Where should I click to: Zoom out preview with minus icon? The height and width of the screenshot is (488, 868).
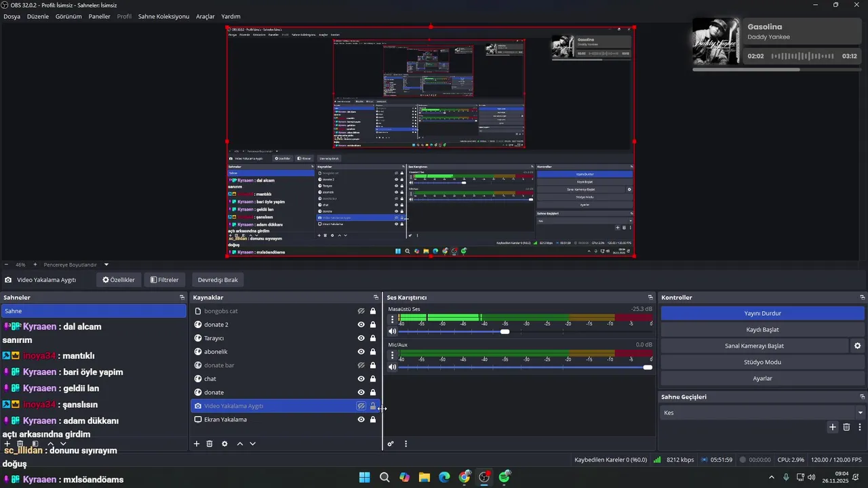6,264
